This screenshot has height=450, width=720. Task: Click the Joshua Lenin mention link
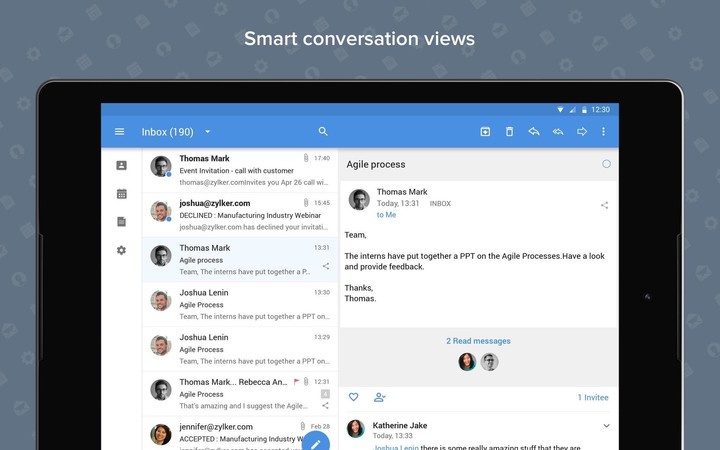point(395,447)
